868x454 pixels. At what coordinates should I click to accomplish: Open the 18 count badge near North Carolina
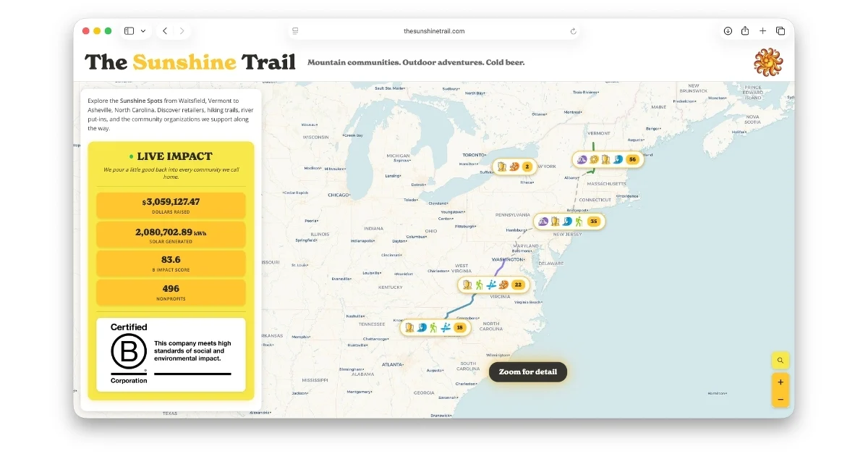pos(459,327)
